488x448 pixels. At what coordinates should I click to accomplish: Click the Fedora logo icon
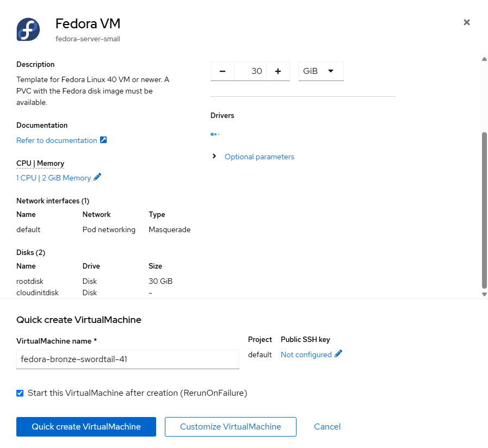tap(28, 29)
